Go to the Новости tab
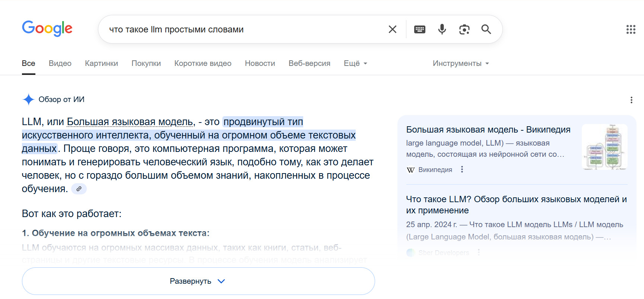644x299 pixels. (x=260, y=63)
